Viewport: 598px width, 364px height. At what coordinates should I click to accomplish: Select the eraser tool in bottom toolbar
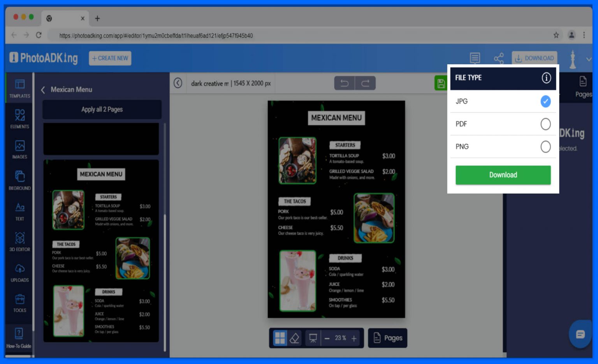[295, 338]
